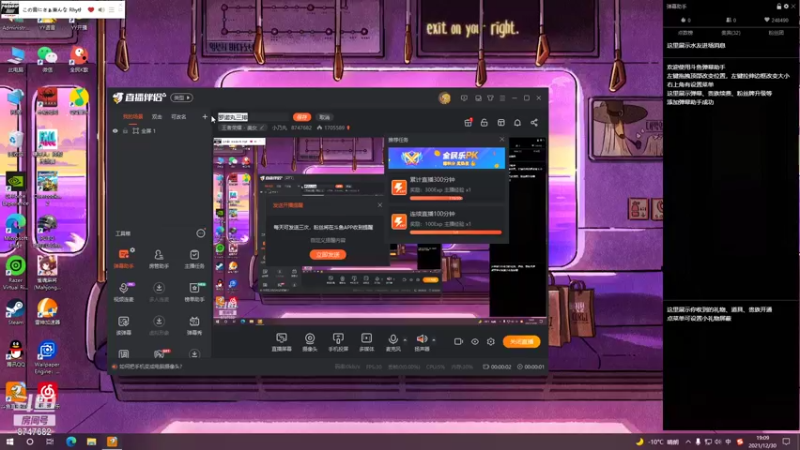Open the Wallpaper Engine desktop shortcut
The image size is (800, 450).
coord(47,357)
